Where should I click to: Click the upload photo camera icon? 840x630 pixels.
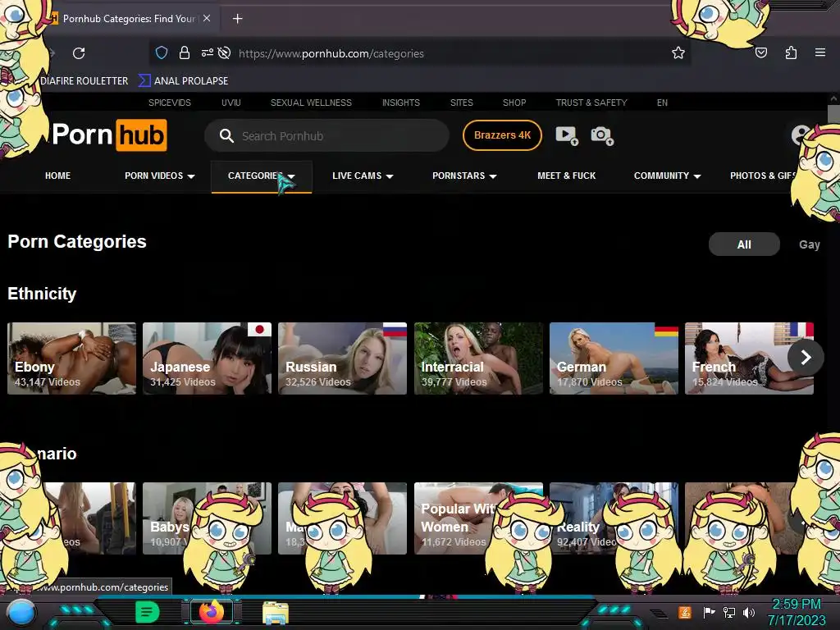[602, 135]
